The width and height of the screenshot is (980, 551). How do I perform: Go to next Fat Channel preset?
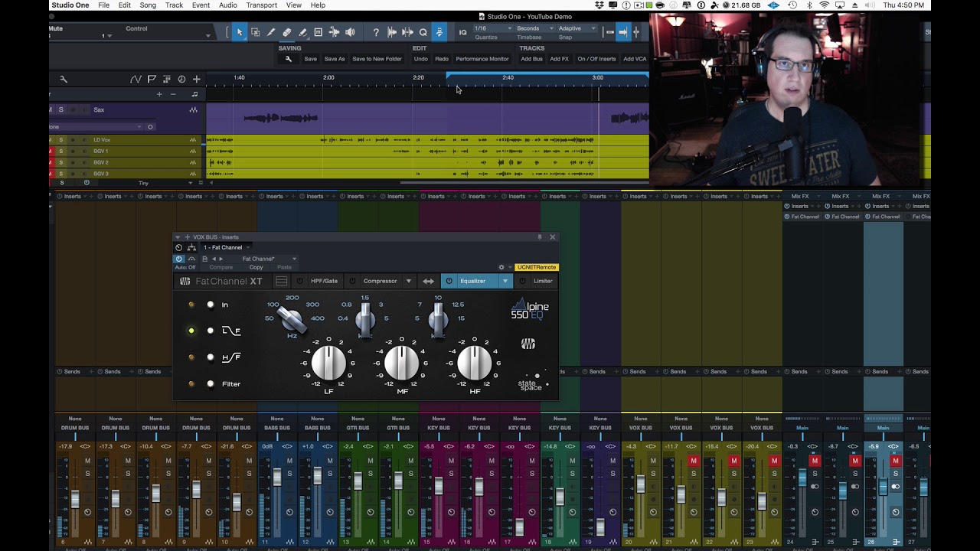[221, 259]
